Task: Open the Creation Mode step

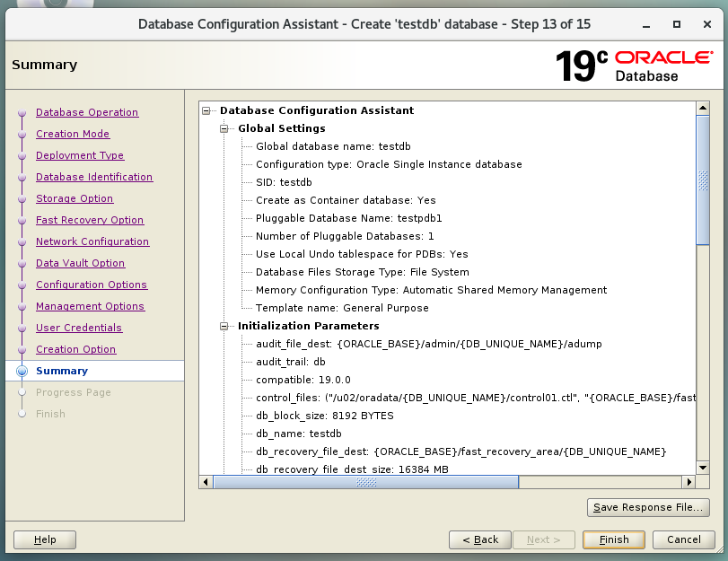Action: pyautogui.click(x=73, y=134)
